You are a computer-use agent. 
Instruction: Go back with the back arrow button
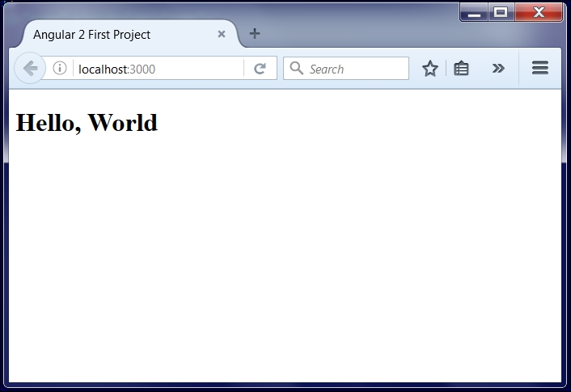[x=30, y=68]
